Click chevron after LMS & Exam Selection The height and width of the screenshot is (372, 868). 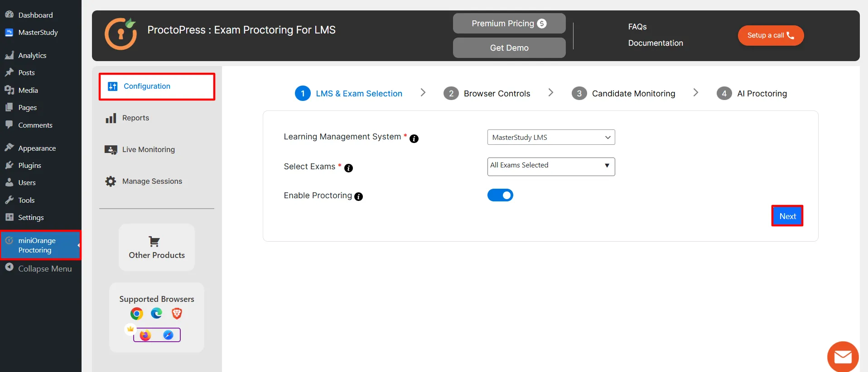point(423,92)
